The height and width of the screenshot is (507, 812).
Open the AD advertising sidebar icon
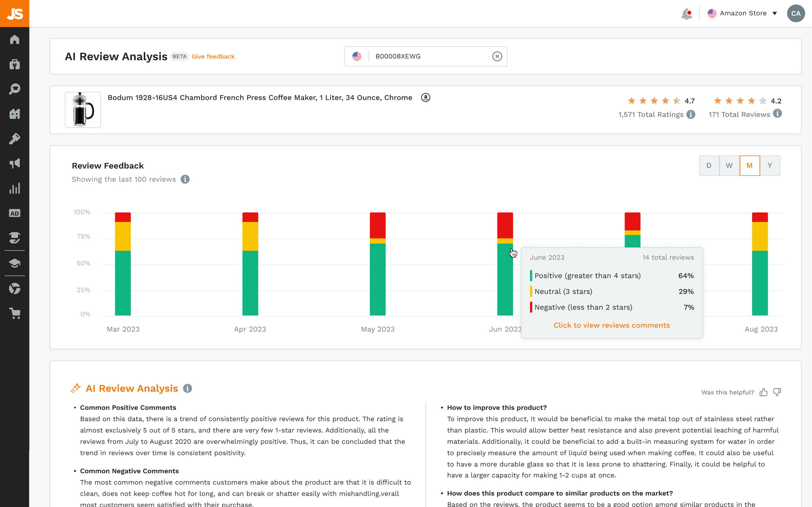click(x=15, y=213)
